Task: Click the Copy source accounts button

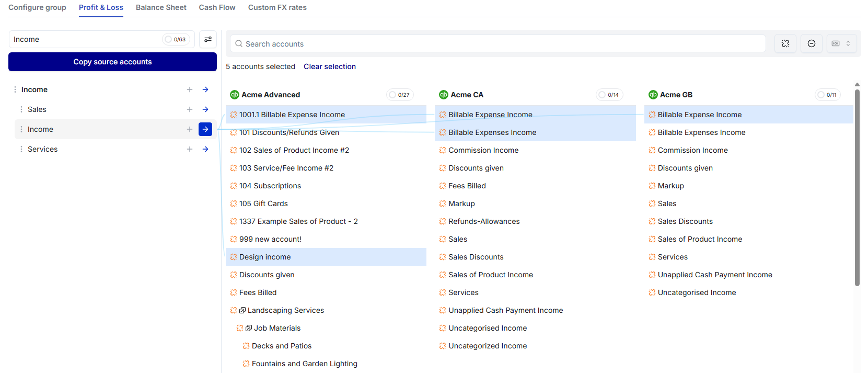Action: tap(112, 62)
